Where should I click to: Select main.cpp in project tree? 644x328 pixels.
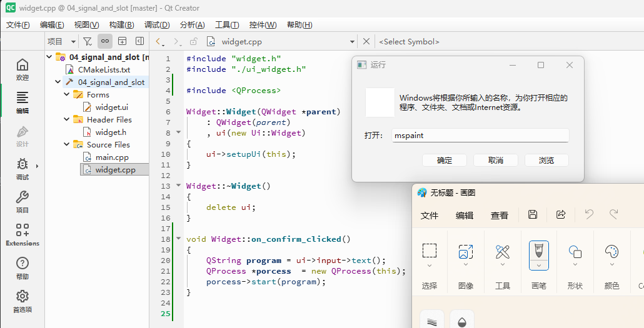click(x=112, y=157)
